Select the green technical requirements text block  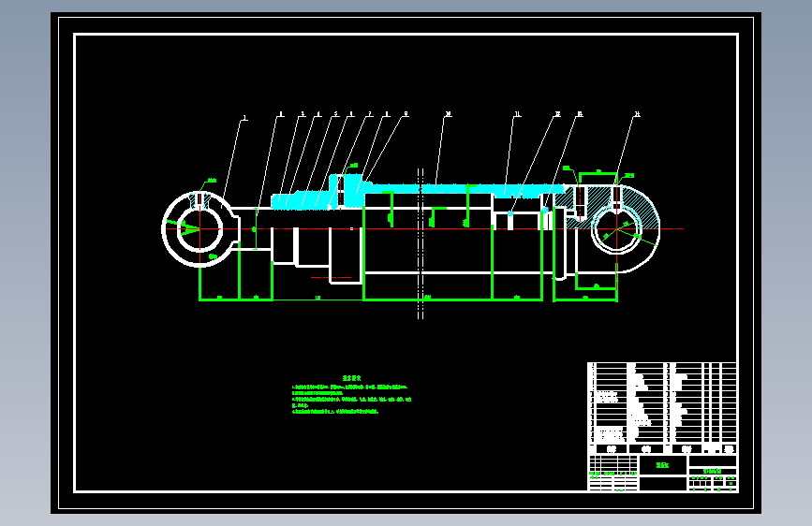(351, 395)
